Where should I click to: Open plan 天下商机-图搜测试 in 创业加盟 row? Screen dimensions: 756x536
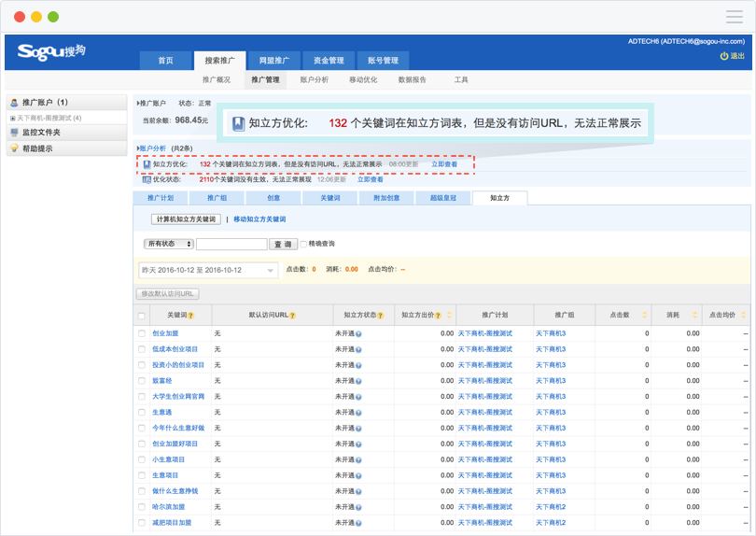coord(485,333)
